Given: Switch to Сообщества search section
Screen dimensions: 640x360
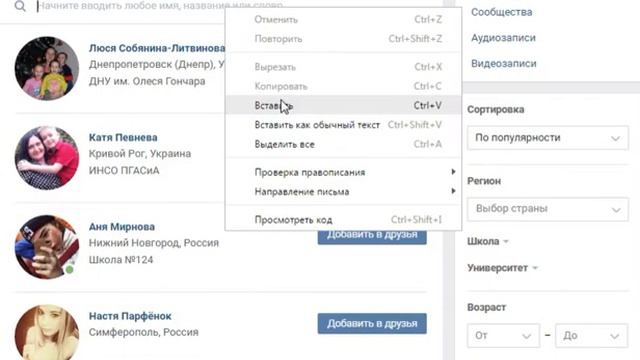Looking at the screenshot, I should [502, 12].
